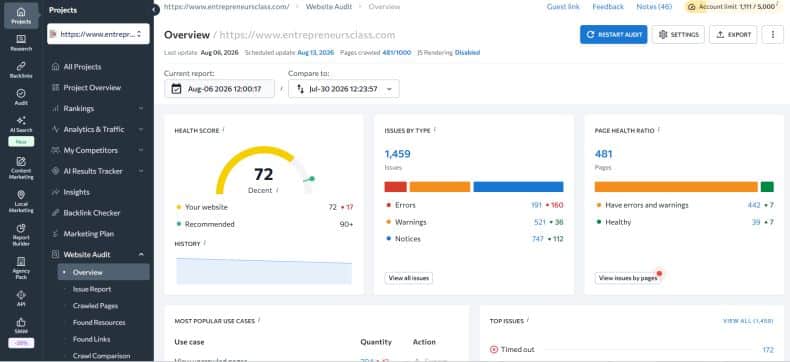Viewport: 790px width, 362px height.
Task: Open the Local Marketing icon
Action: [x=21, y=201]
